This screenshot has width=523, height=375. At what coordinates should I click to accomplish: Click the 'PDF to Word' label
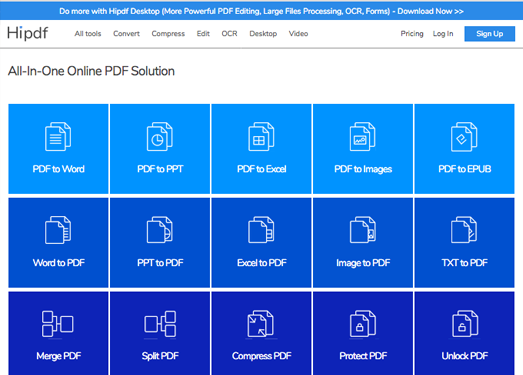click(x=58, y=169)
